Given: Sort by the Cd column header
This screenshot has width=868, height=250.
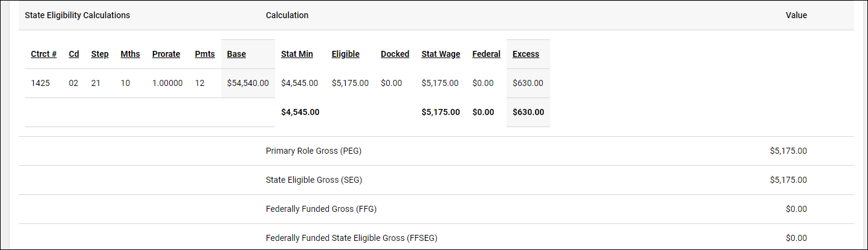Looking at the screenshot, I should [74, 54].
